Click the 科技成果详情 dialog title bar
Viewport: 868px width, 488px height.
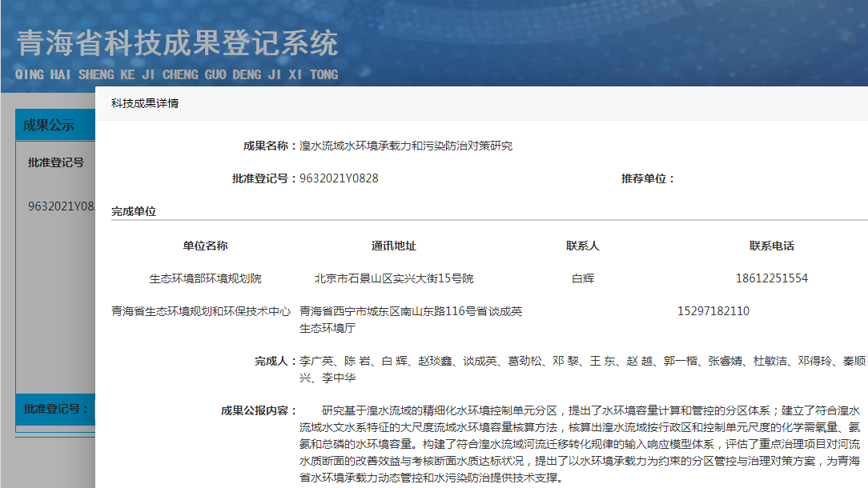click(x=145, y=104)
